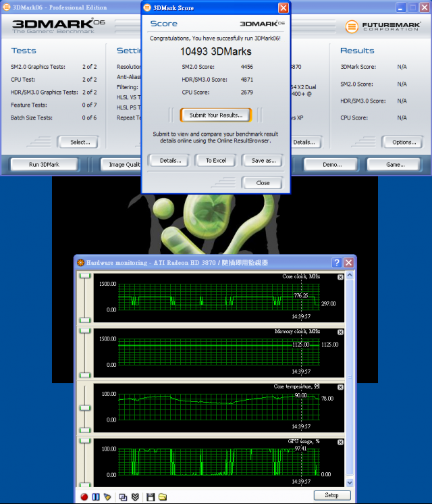Image resolution: width=432 pixels, height=504 pixels.
Task: Click the Futuremark Corporation logo
Action: point(383,26)
